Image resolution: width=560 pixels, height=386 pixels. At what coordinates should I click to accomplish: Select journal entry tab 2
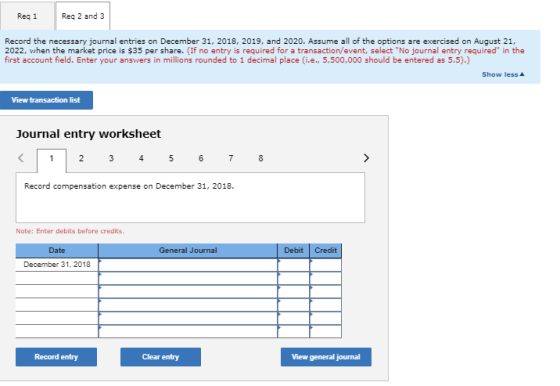[x=81, y=159]
